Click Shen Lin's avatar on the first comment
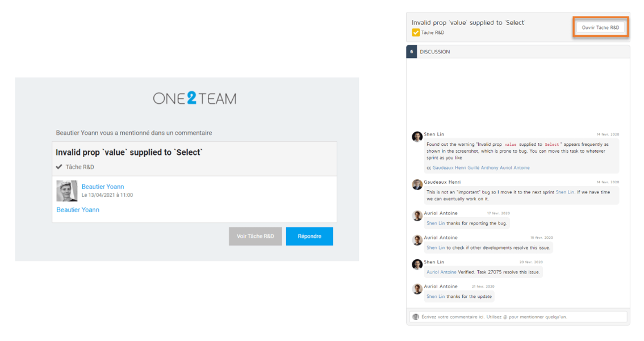This screenshot has height=341, width=644. coord(417,136)
